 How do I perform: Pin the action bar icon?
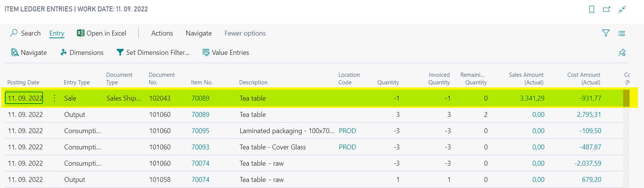pyautogui.click(x=622, y=53)
